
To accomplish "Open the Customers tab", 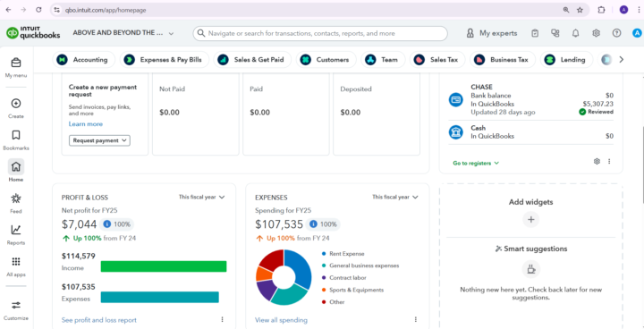I will tap(326, 60).
